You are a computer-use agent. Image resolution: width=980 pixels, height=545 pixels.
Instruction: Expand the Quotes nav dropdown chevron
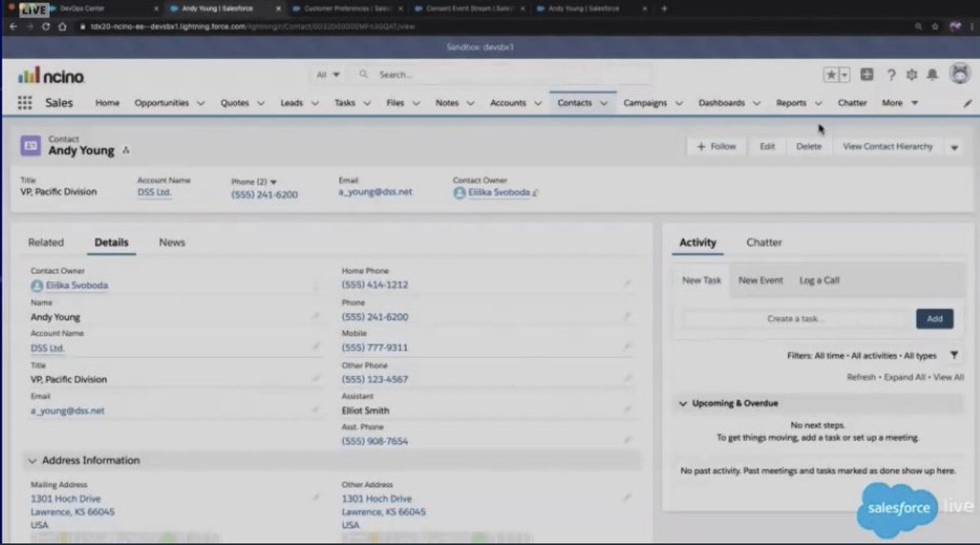pyautogui.click(x=261, y=104)
